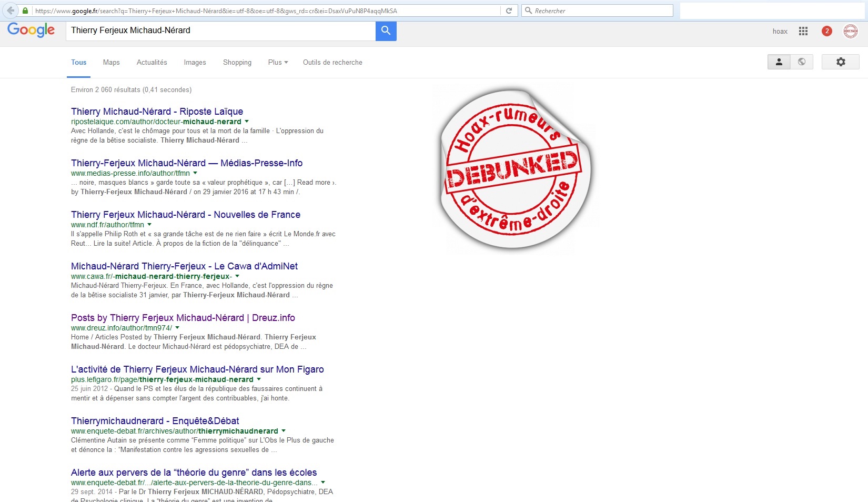Open Thierrymichaudnerard - Enquête&Débat result

155,421
